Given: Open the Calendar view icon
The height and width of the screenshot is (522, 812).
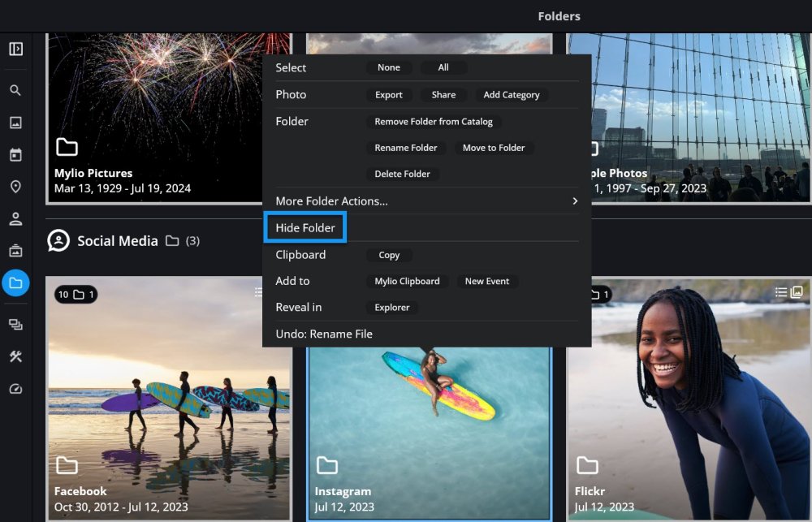Looking at the screenshot, I should point(15,154).
